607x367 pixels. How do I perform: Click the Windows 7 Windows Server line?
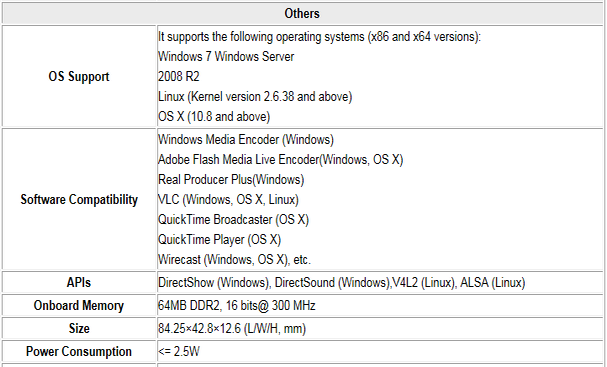(x=226, y=57)
